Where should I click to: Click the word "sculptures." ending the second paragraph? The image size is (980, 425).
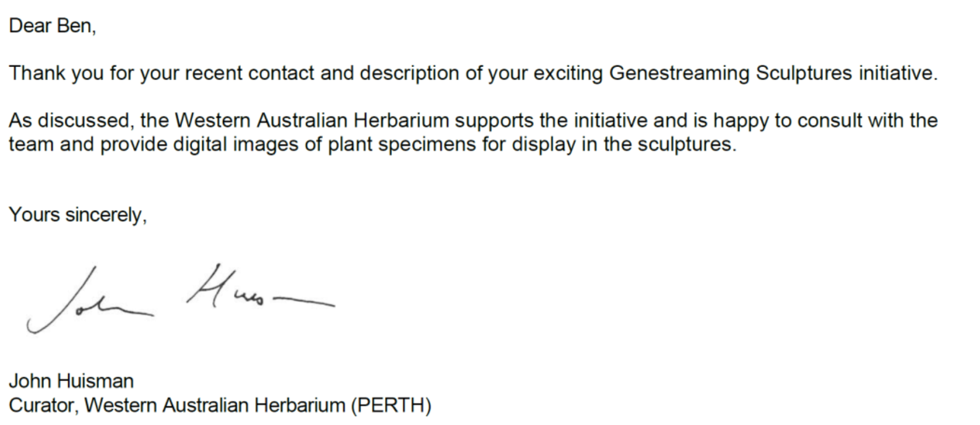tap(687, 145)
